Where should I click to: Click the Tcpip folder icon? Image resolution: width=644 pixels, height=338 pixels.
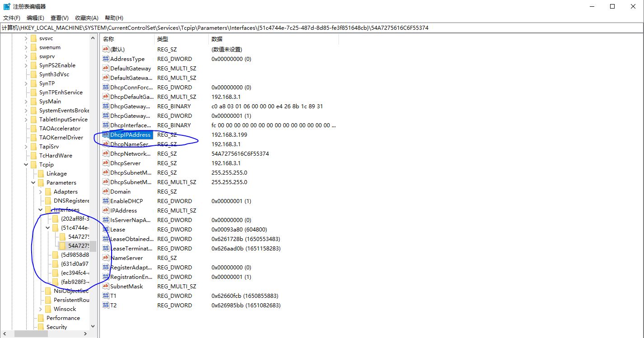33,165
